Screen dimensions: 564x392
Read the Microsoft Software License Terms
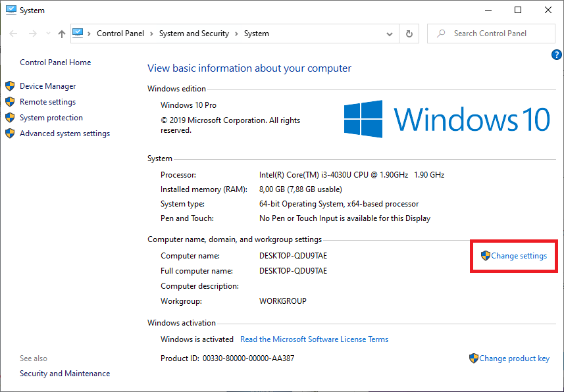click(x=314, y=339)
